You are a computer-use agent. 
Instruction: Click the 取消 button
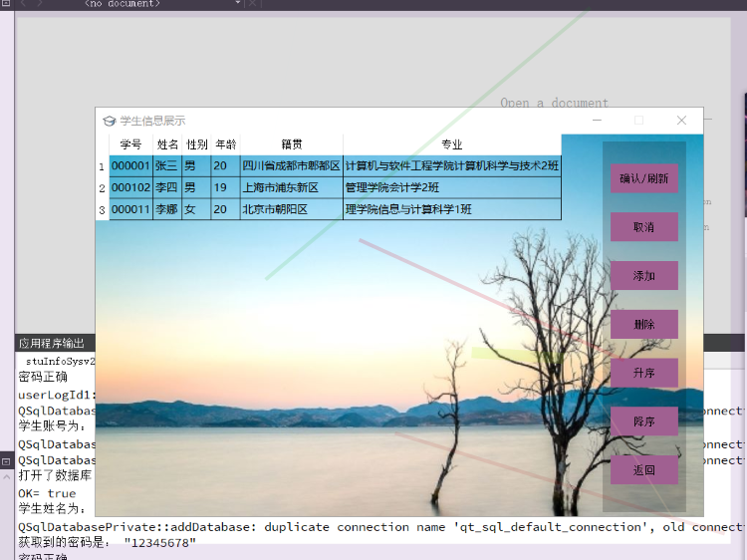click(x=644, y=227)
